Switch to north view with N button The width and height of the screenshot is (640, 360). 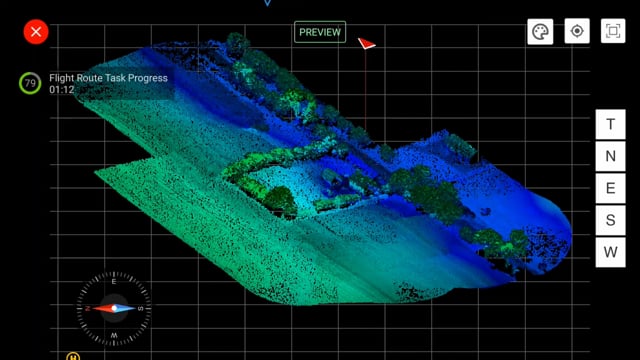pos(611,156)
